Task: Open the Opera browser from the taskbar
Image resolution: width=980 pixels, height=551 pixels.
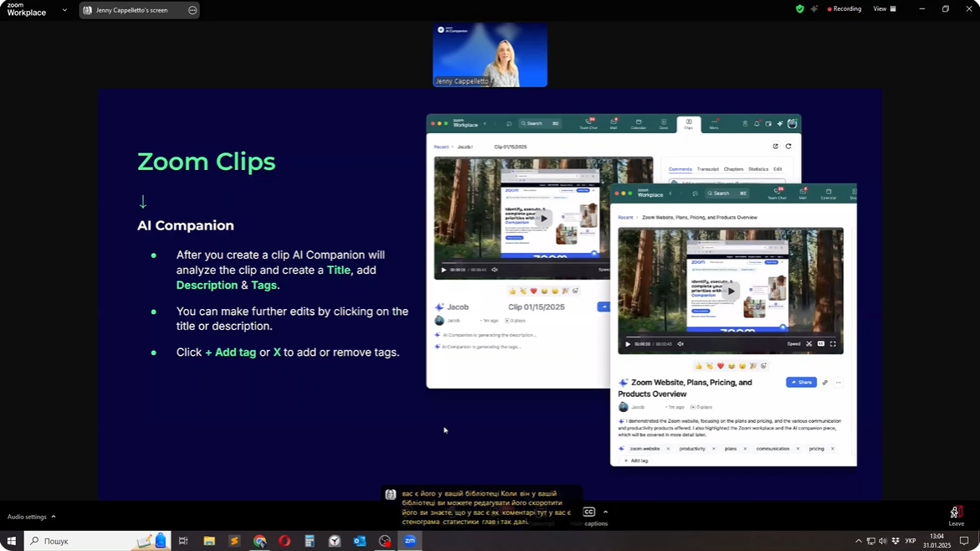Action: point(285,541)
